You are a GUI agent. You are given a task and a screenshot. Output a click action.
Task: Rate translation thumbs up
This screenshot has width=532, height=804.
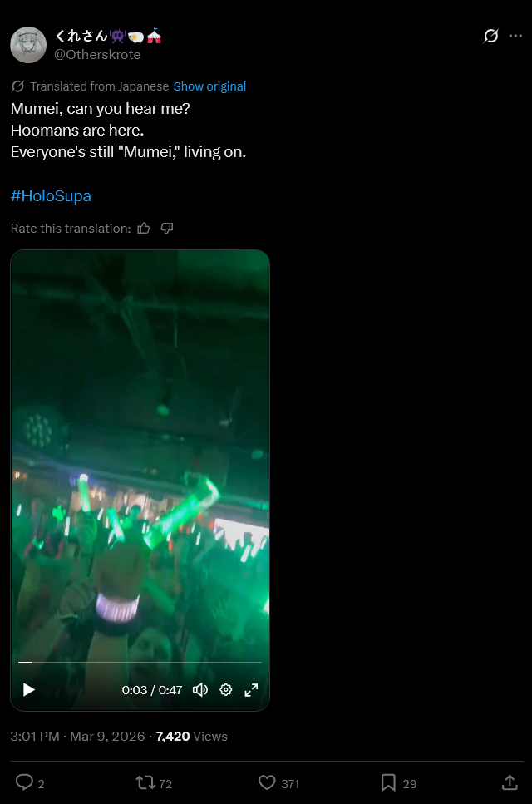144,228
